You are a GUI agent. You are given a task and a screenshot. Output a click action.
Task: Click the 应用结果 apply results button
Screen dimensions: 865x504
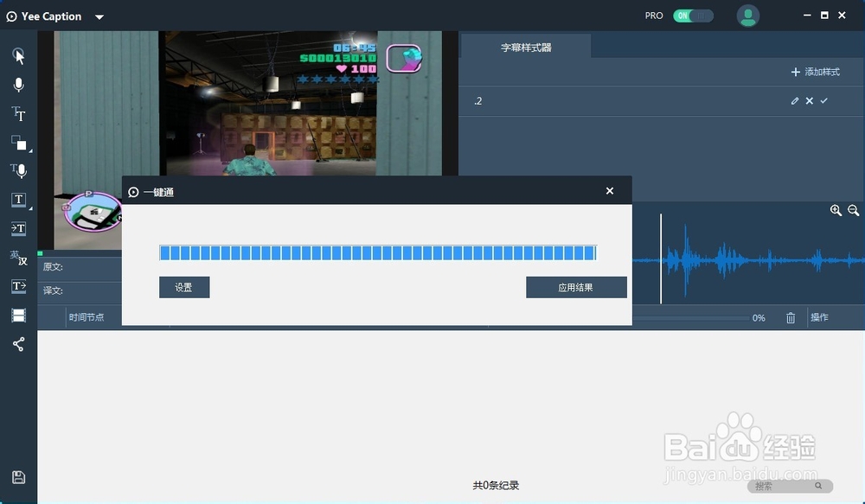tap(576, 287)
